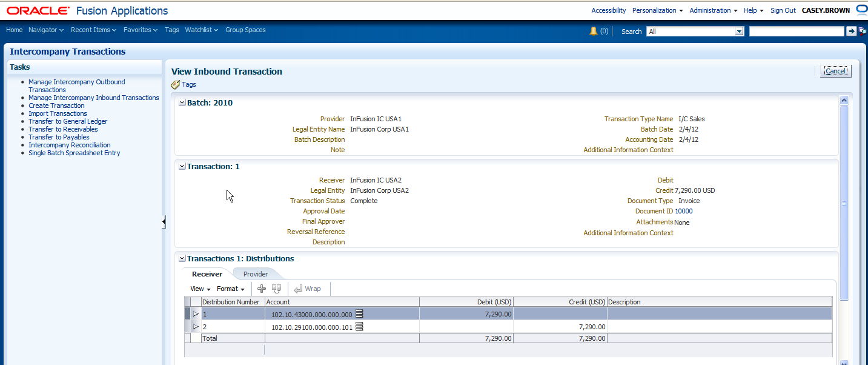This screenshot has height=365, width=868.
Task: Open the table View menu
Action: tap(200, 289)
